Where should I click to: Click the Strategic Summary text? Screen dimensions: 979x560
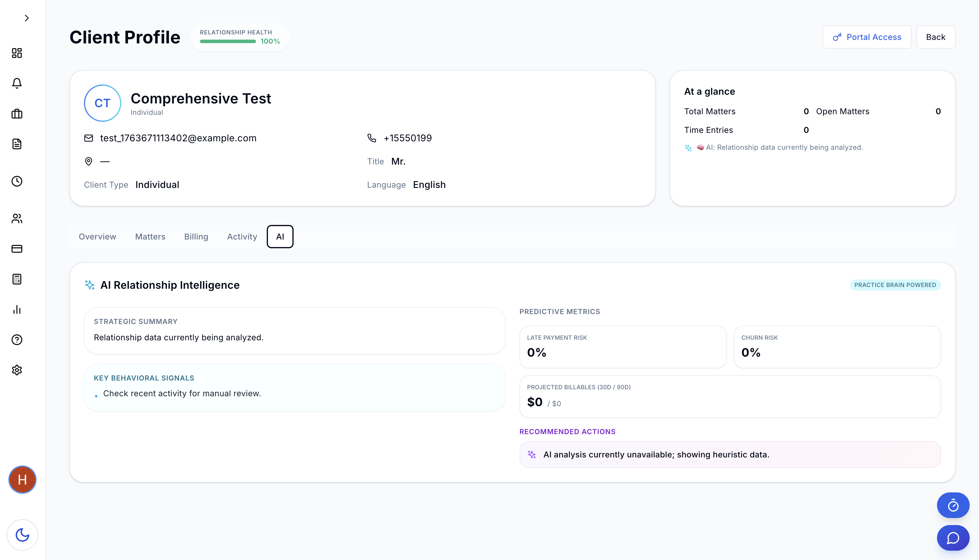tap(178, 337)
